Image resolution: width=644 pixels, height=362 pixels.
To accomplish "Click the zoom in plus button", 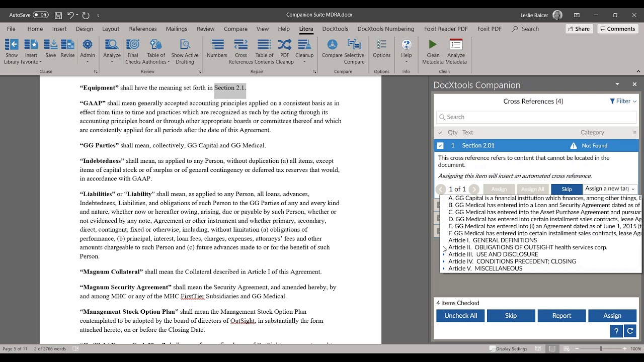I will pyautogui.click(x=625, y=348).
